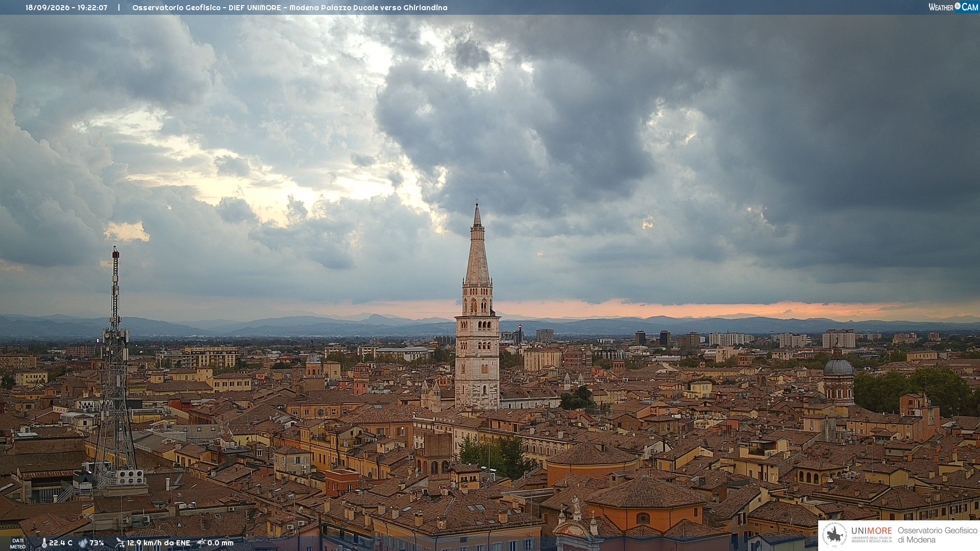Click Osservatorio Geofisico di Modena label

click(937, 535)
